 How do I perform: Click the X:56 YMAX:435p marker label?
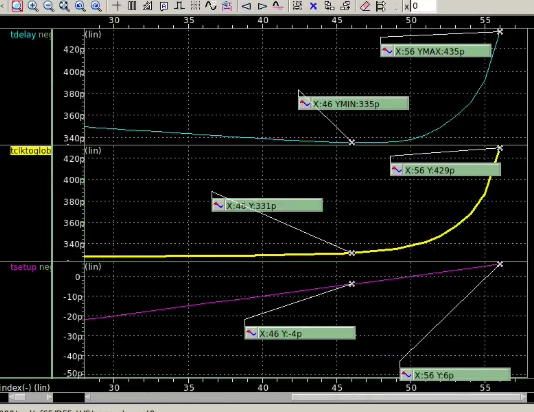click(436, 51)
